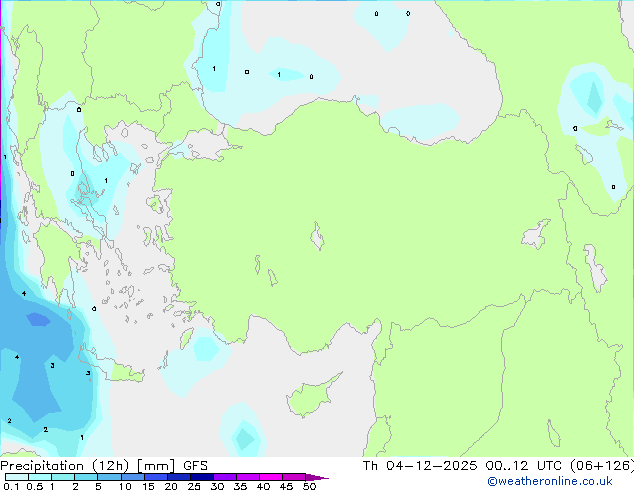Click the legend label '50'
Screen dimensions: 634x490
point(310,486)
